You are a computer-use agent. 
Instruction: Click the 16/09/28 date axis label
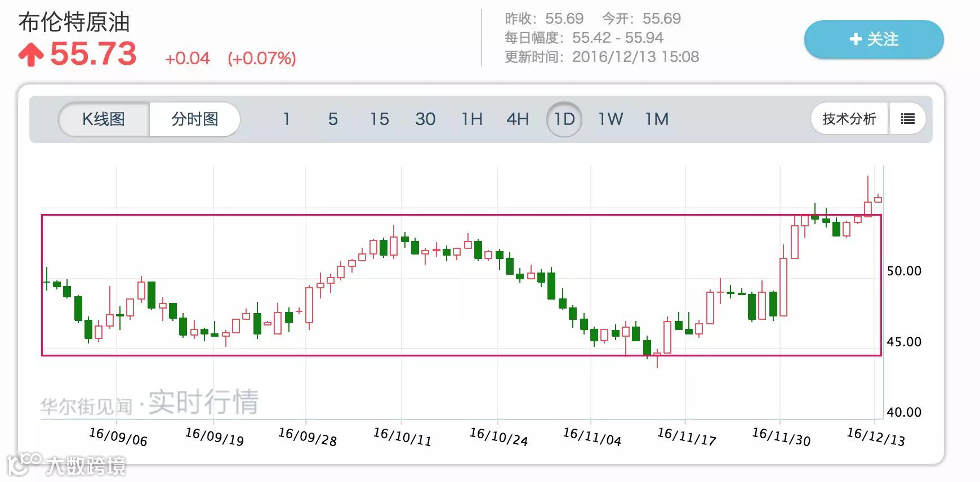308,436
